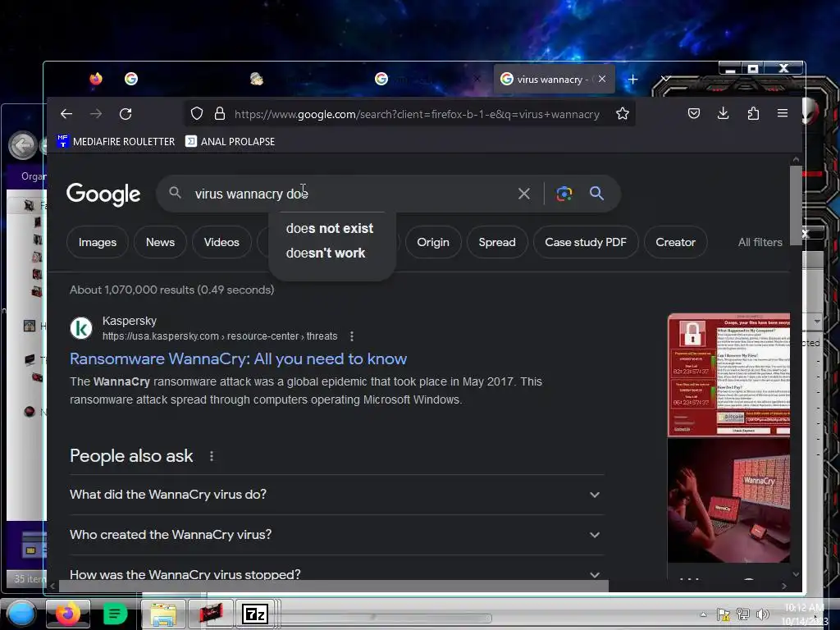Screen dimensions: 840x630
Task: Show hidden tray icons arrow
Action: 703,614
